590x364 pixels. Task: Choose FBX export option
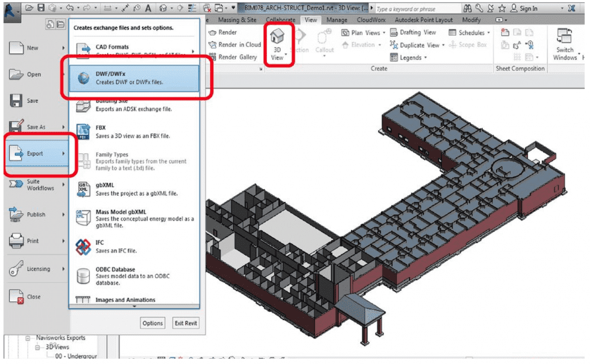point(134,132)
